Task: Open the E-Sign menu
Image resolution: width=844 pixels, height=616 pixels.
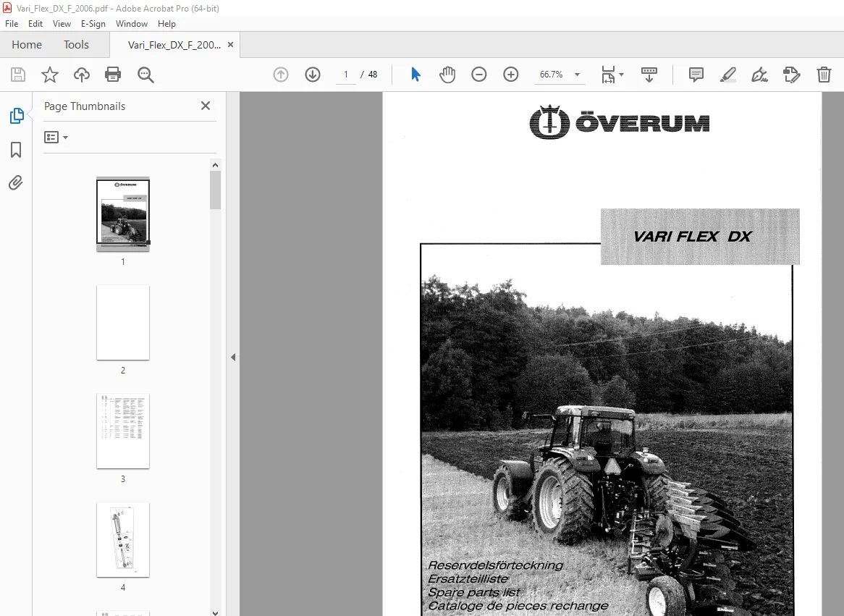Action: coord(93,24)
